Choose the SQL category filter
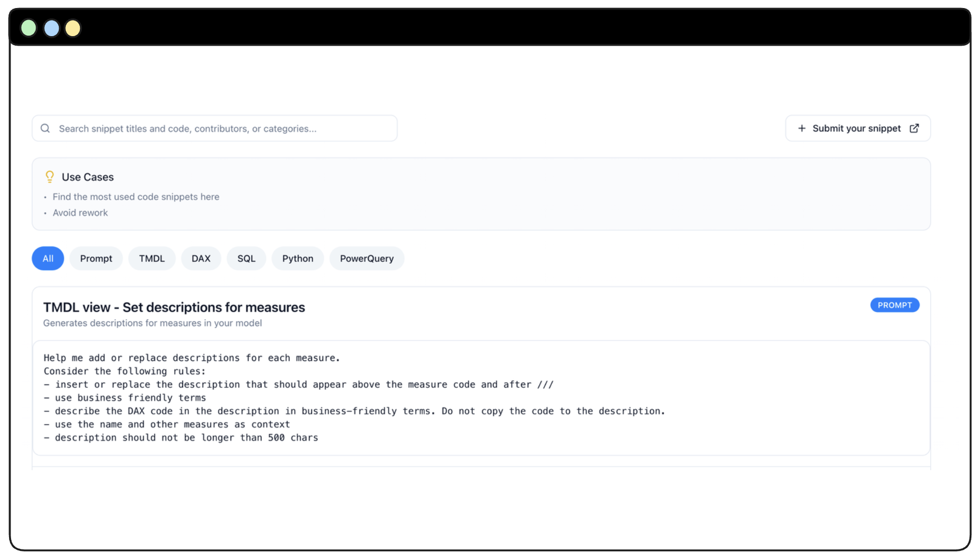The width and height of the screenshot is (980, 560). 246,258
